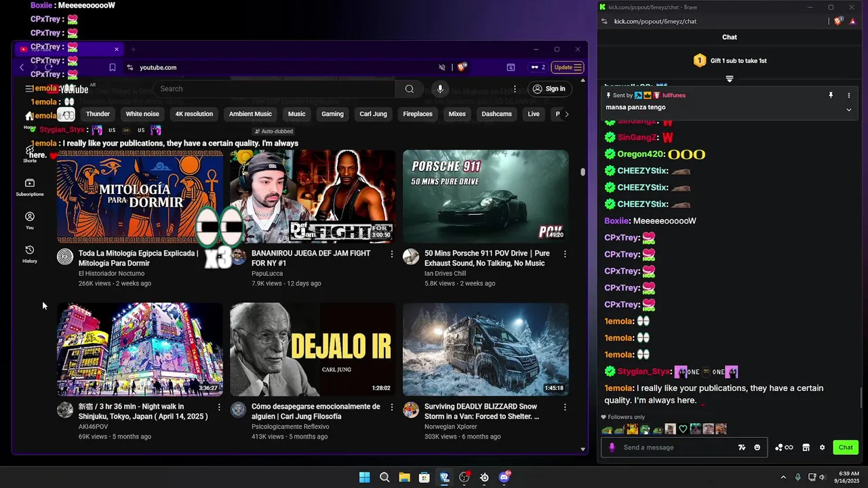Open File Explorer from the taskbar
The height and width of the screenshot is (488, 868).
404,477
